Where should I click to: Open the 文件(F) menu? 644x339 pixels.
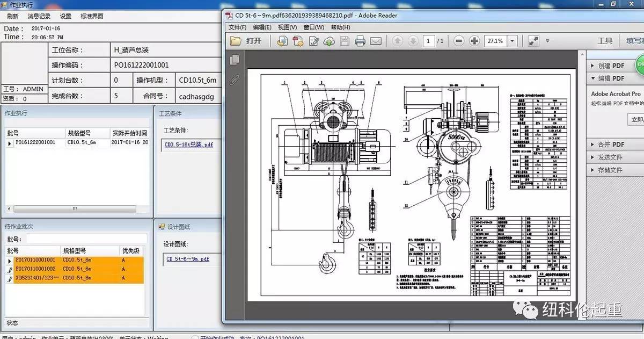[x=237, y=27]
